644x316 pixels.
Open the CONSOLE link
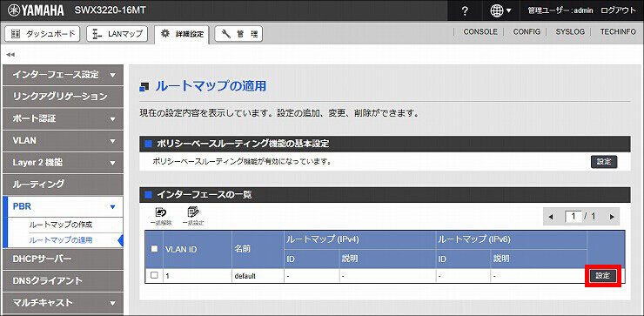(x=480, y=31)
